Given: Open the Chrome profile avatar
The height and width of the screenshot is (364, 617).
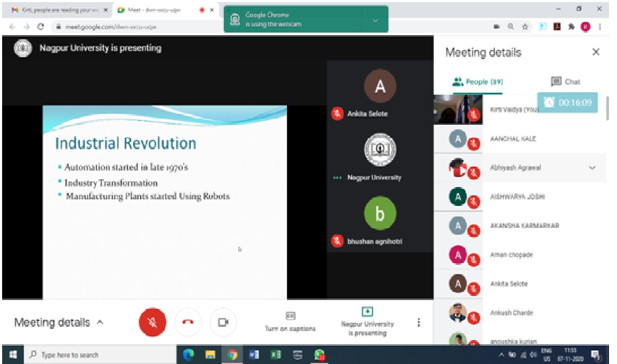Looking at the screenshot, I should tap(586, 27).
